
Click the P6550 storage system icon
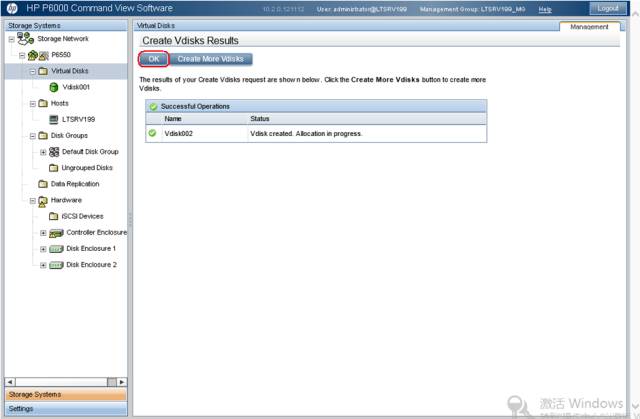(38, 55)
